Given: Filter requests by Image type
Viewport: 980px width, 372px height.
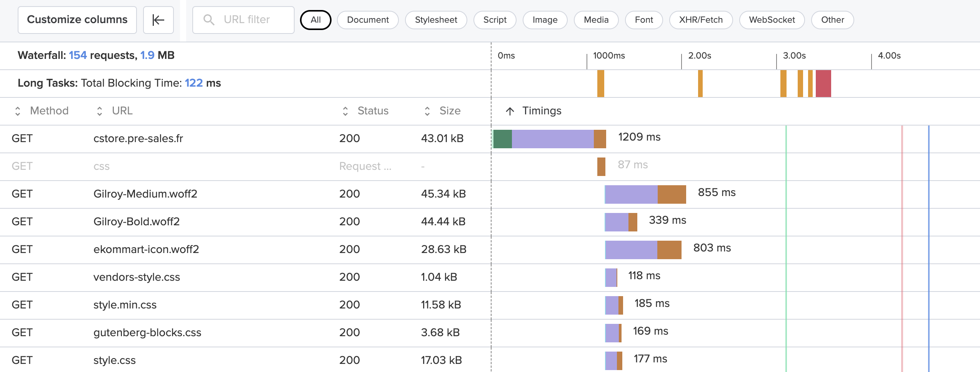Looking at the screenshot, I should pyautogui.click(x=545, y=20).
